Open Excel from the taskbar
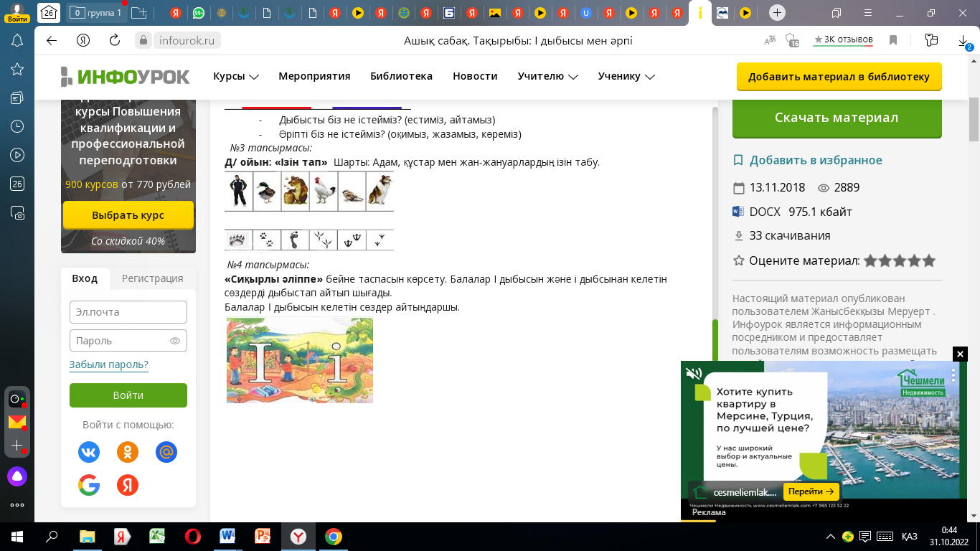The width and height of the screenshot is (980, 551). pos(157,536)
